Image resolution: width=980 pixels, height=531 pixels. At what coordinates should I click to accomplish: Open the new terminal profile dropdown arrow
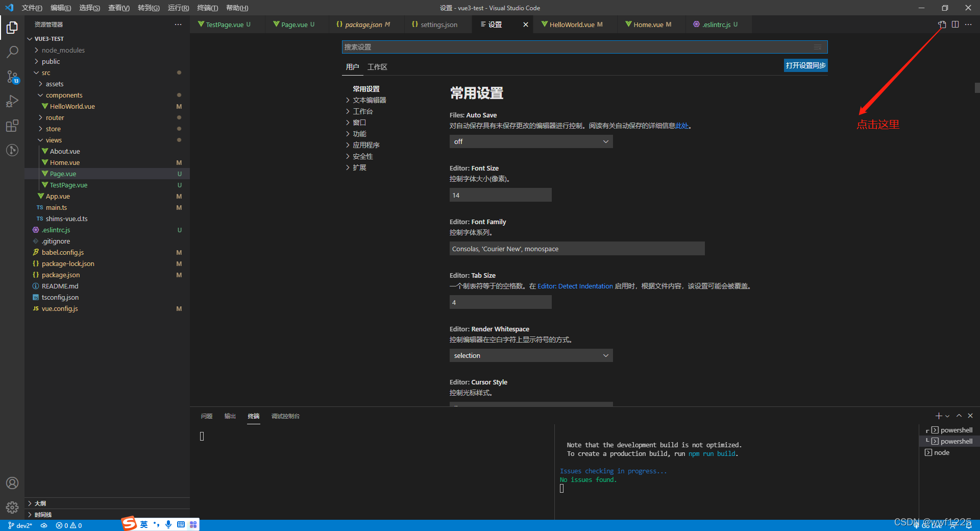click(x=948, y=416)
